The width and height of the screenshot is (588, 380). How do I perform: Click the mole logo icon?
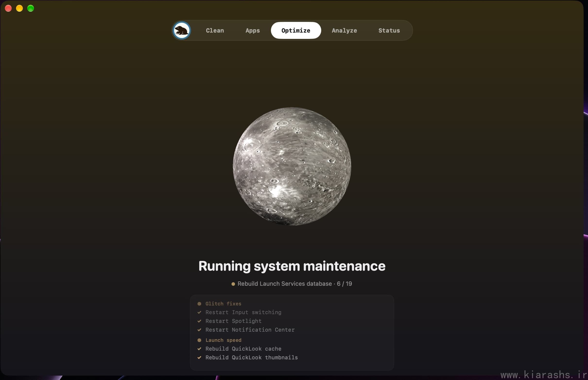pos(182,30)
